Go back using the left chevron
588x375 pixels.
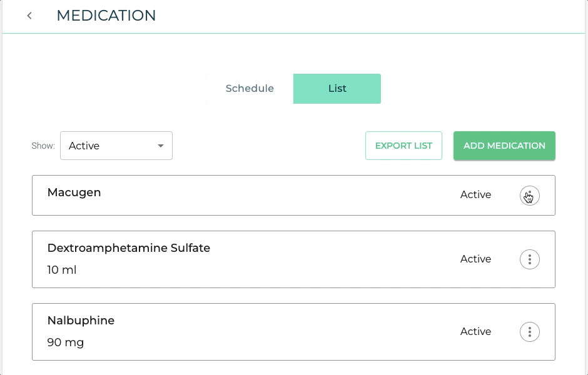point(29,16)
